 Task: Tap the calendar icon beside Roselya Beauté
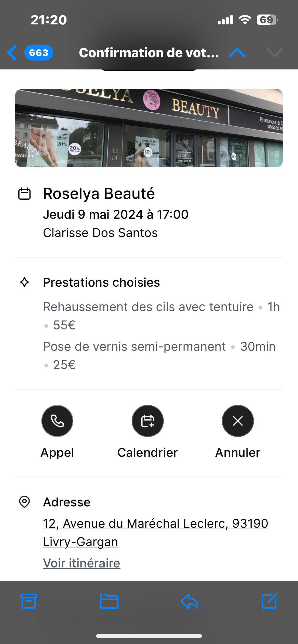[24, 194]
